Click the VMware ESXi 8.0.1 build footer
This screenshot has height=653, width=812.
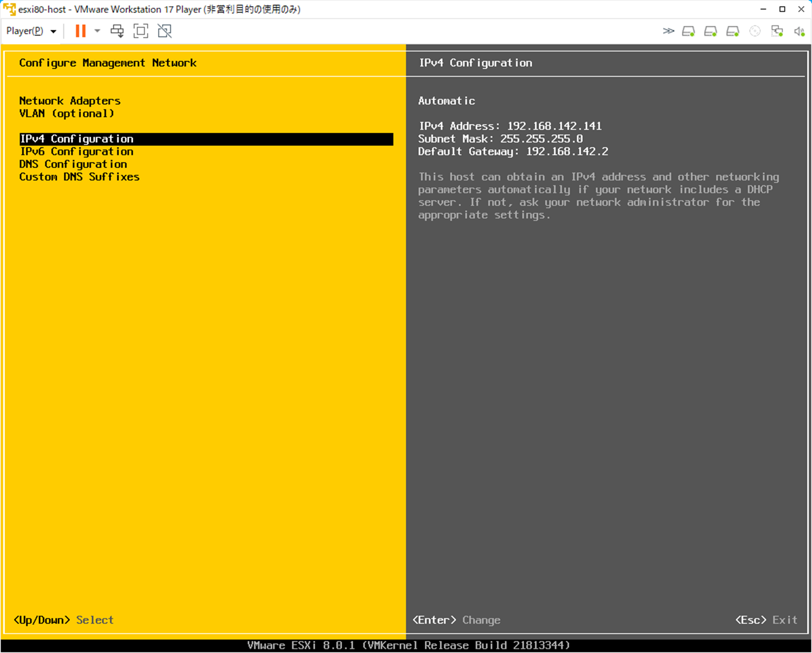point(409,645)
